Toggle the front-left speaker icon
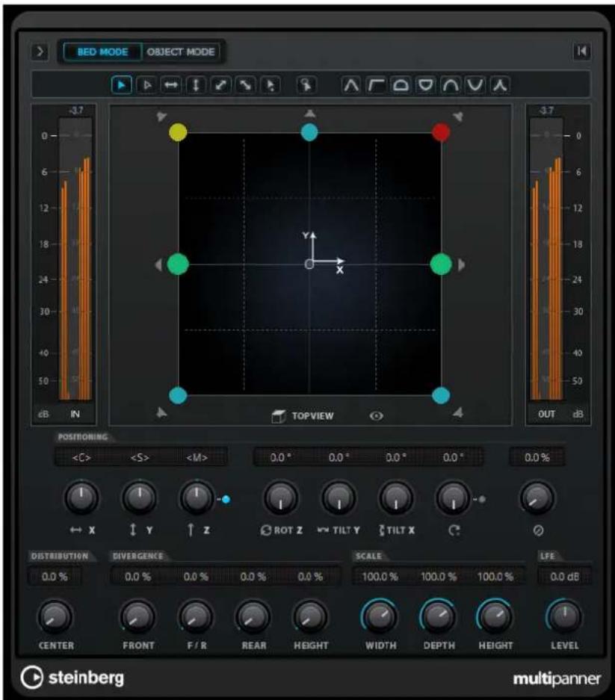 tap(161, 117)
